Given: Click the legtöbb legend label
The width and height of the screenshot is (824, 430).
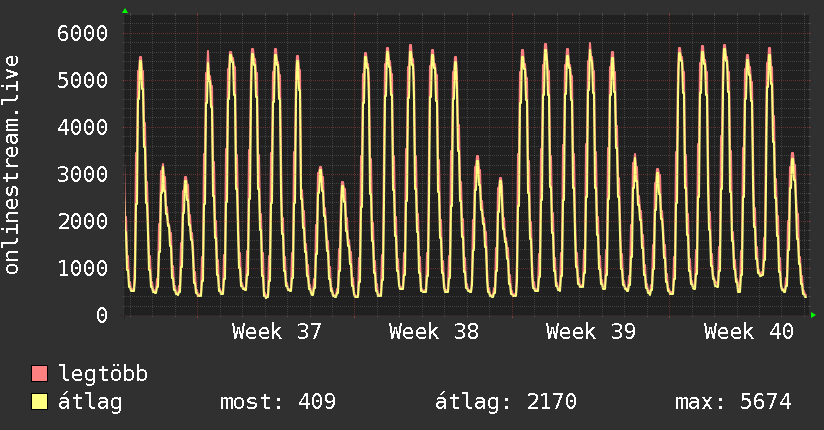Looking at the screenshot, I should click(103, 374).
